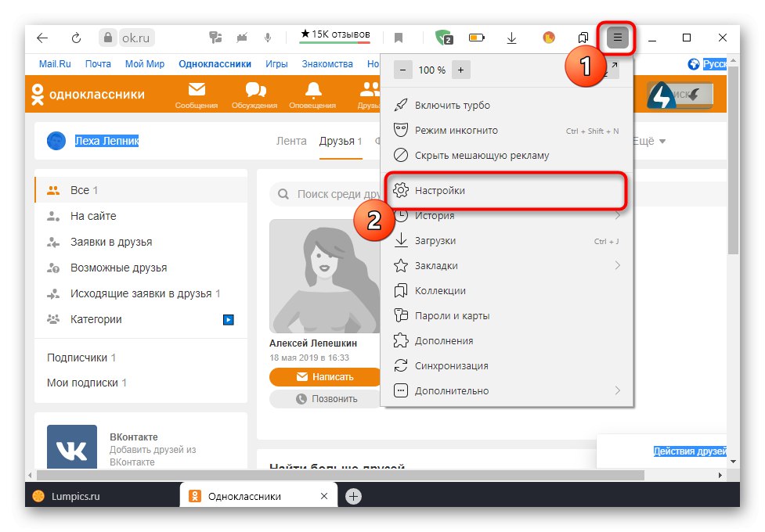The width and height of the screenshot is (765, 532).
Task: Expand Категории with blue arrow button
Action: click(229, 320)
